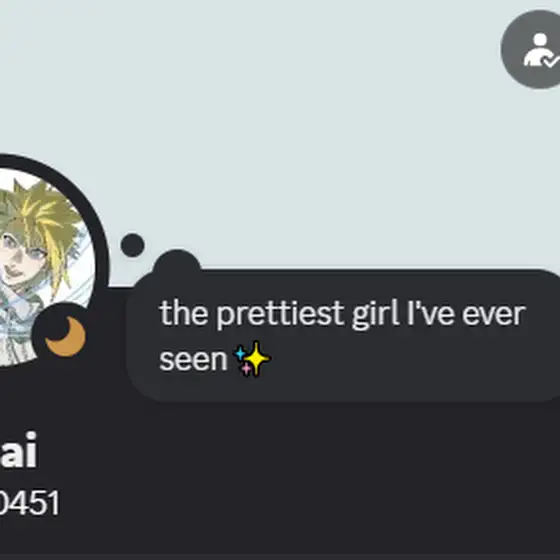Select the sparkles emoji in the status
The width and height of the screenshot is (560, 560).
(252, 359)
